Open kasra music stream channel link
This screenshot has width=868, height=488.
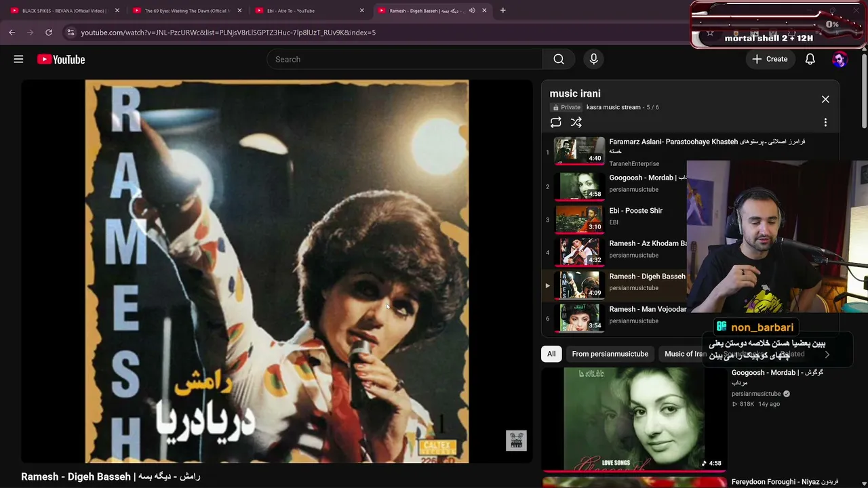614,107
